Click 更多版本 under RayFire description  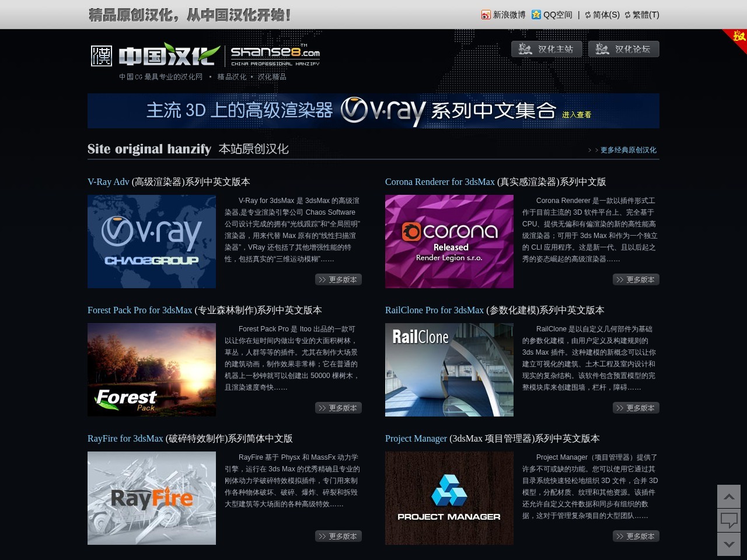pos(338,536)
